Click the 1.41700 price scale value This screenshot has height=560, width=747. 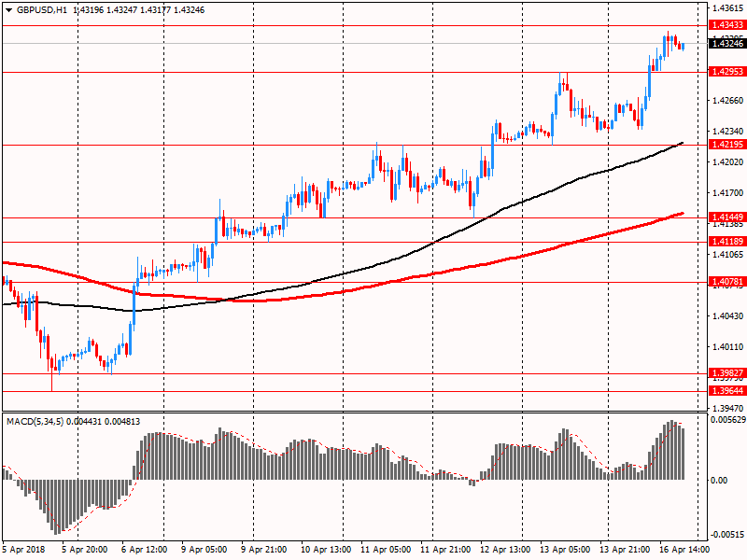[728, 193]
